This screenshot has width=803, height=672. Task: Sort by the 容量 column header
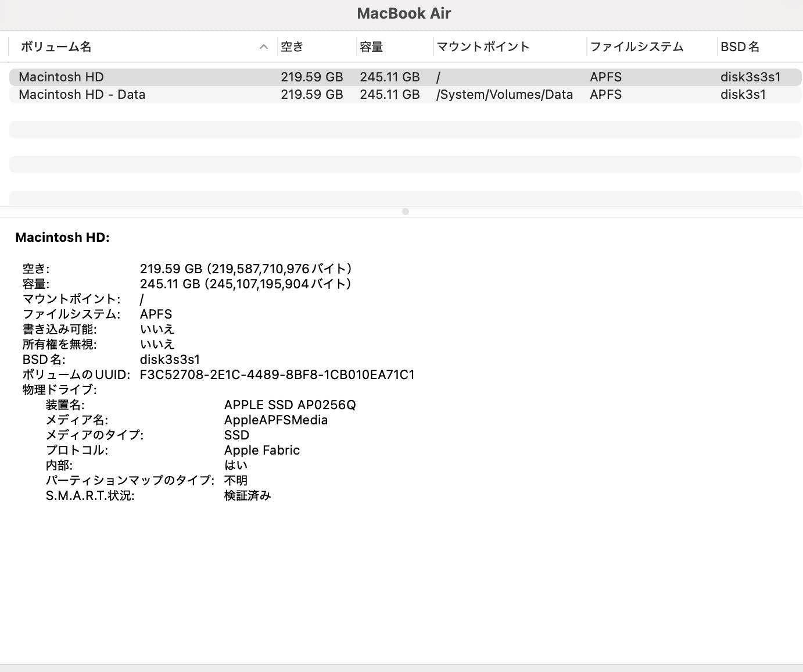371,47
